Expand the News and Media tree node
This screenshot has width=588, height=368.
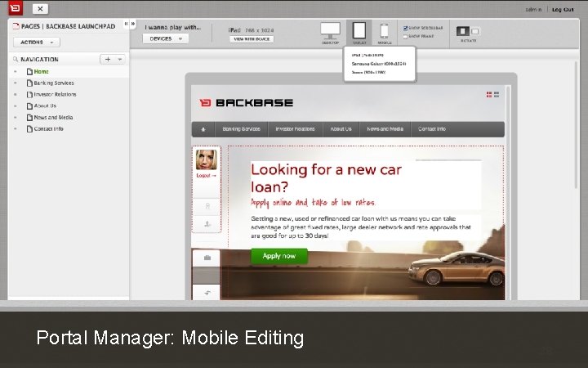pos(16,117)
